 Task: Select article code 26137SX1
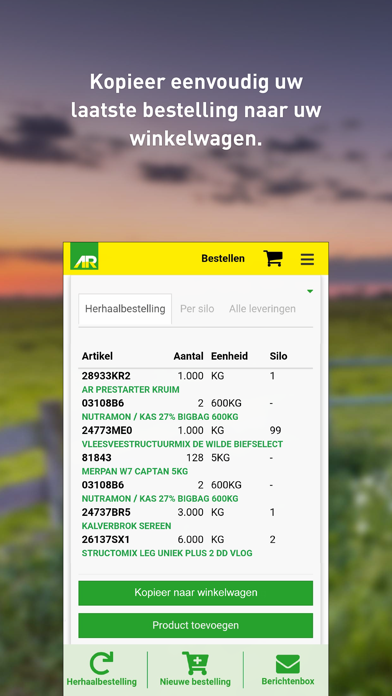click(105, 540)
